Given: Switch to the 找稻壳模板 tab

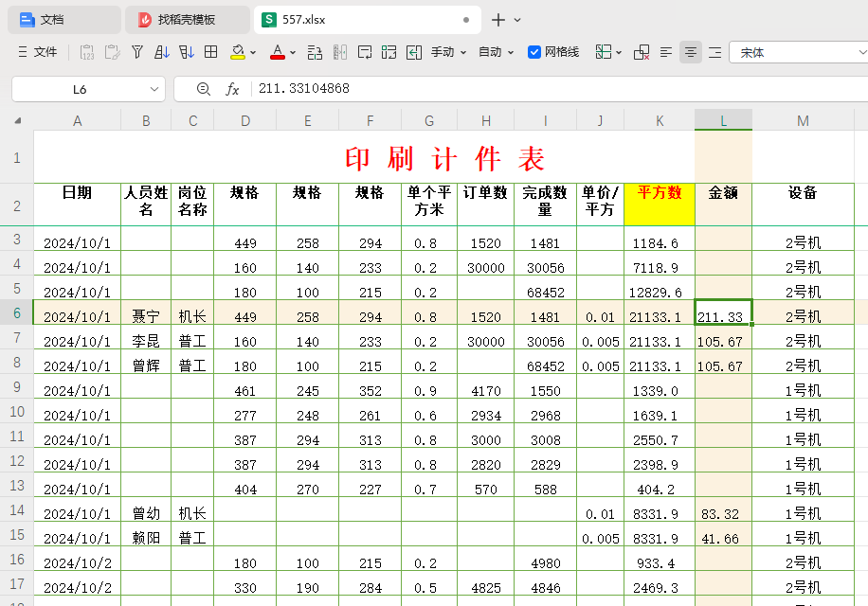Looking at the screenshot, I should coord(187,20).
